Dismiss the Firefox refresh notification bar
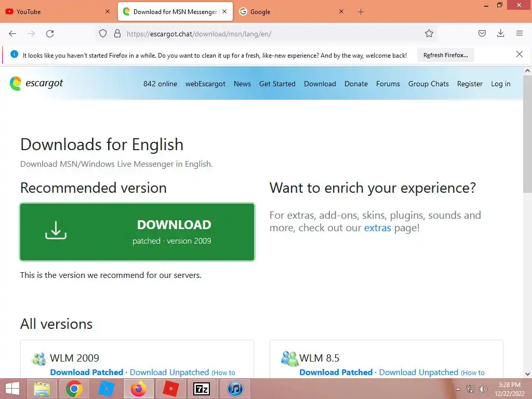 click(x=519, y=54)
